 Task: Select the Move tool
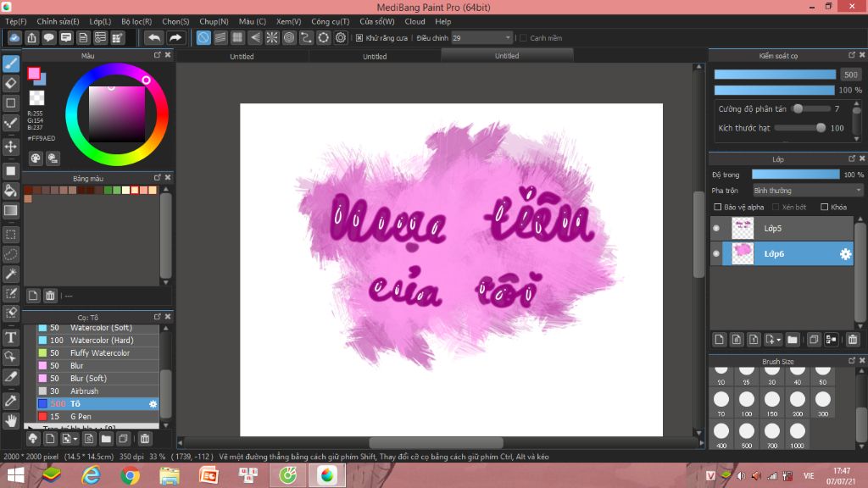point(10,147)
